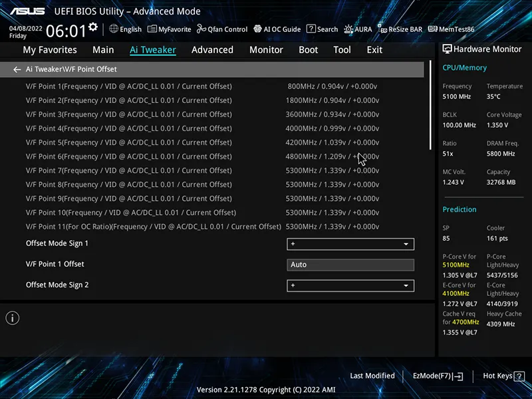Click the V/F Point 1 Offset label
532x399 pixels.
click(x=55, y=264)
